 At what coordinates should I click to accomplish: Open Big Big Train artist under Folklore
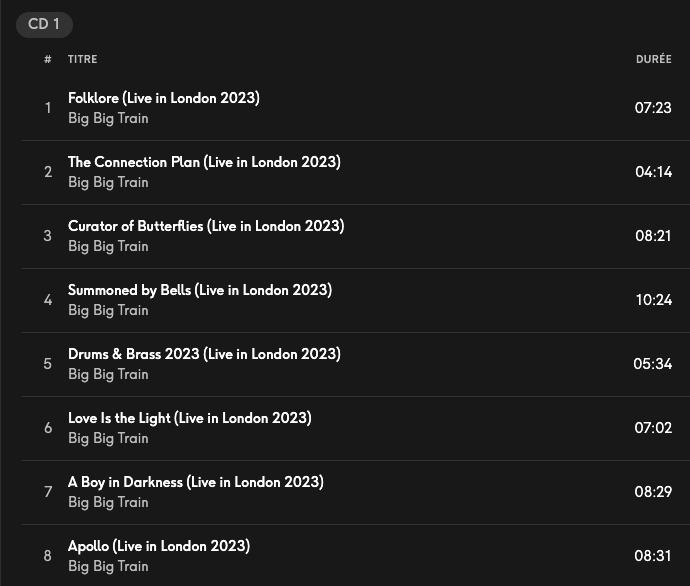point(108,118)
